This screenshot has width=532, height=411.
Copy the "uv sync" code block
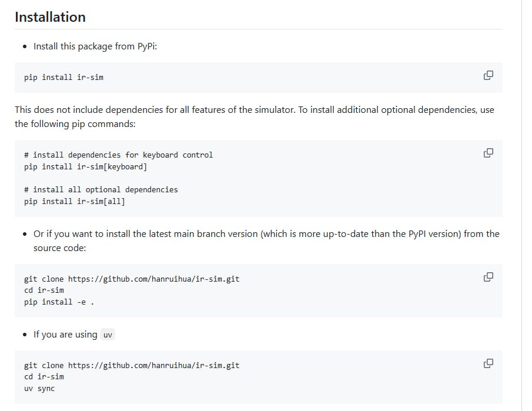pyautogui.click(x=488, y=363)
